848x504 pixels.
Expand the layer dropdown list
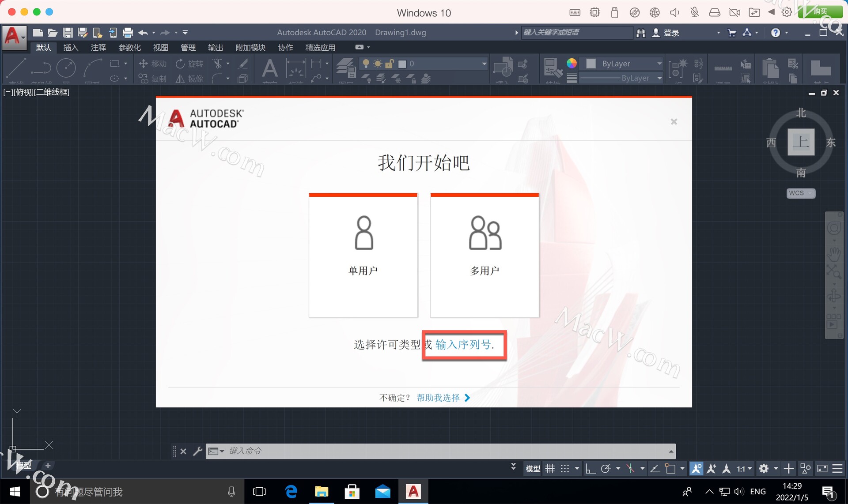pos(484,64)
